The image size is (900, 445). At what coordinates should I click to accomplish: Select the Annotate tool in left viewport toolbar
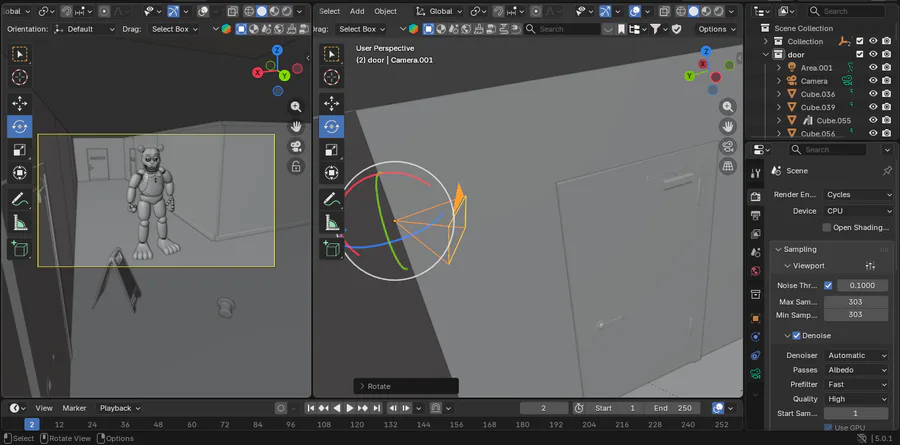20,199
